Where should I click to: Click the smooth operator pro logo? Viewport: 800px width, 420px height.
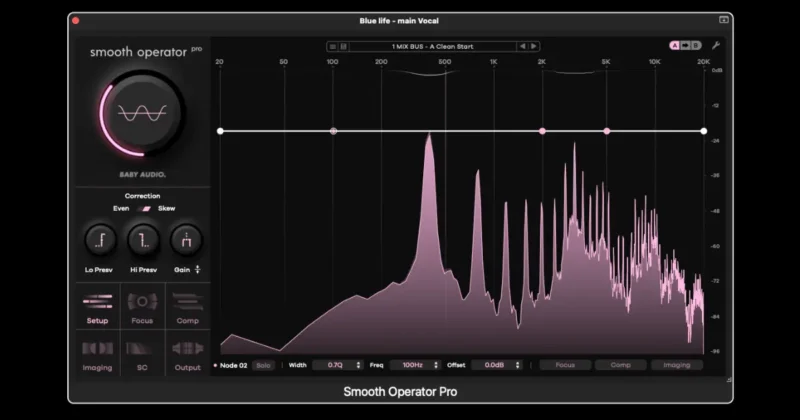tap(146, 52)
